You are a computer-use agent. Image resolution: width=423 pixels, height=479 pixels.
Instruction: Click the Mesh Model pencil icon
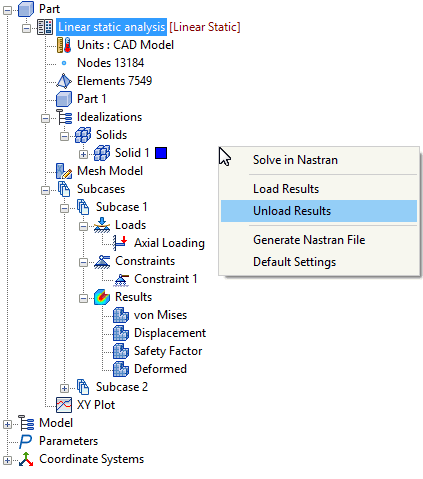click(x=64, y=171)
